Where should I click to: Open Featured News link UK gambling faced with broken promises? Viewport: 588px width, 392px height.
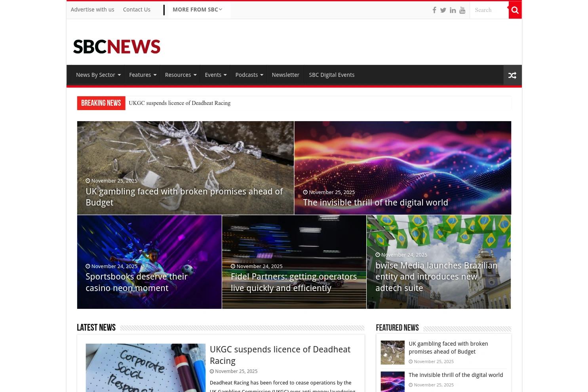448,348
